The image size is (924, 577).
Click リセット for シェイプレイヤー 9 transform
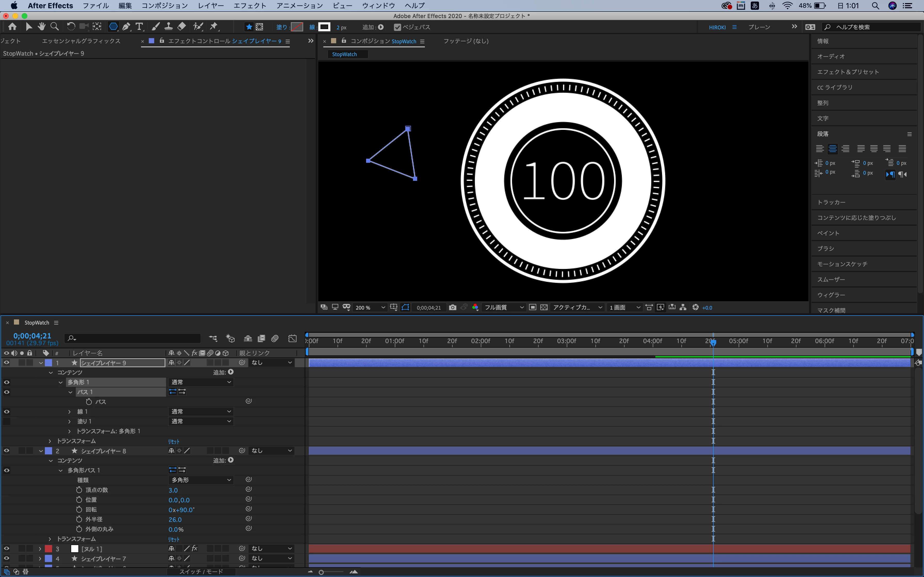pyautogui.click(x=174, y=441)
